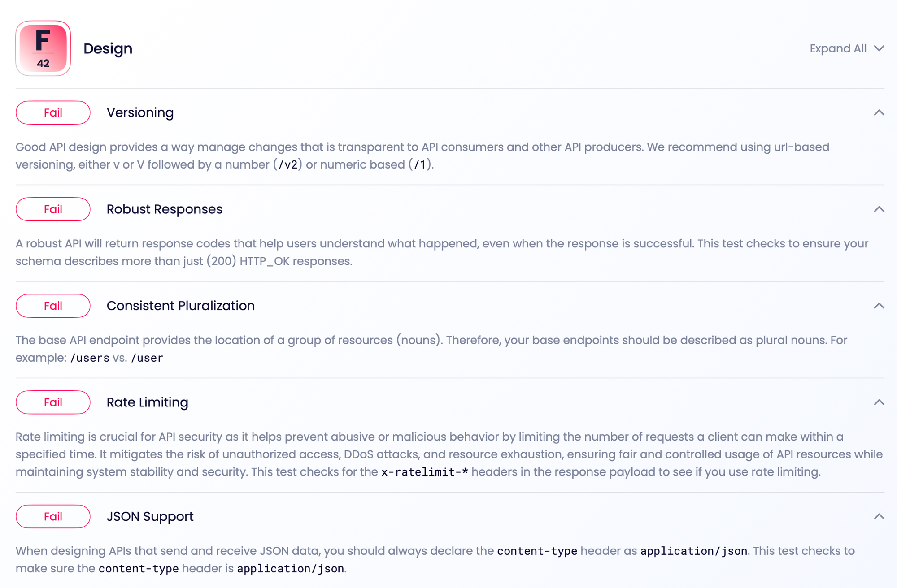The image size is (897, 588).
Task: Collapse the JSON Support section chevron
Action: [879, 516]
